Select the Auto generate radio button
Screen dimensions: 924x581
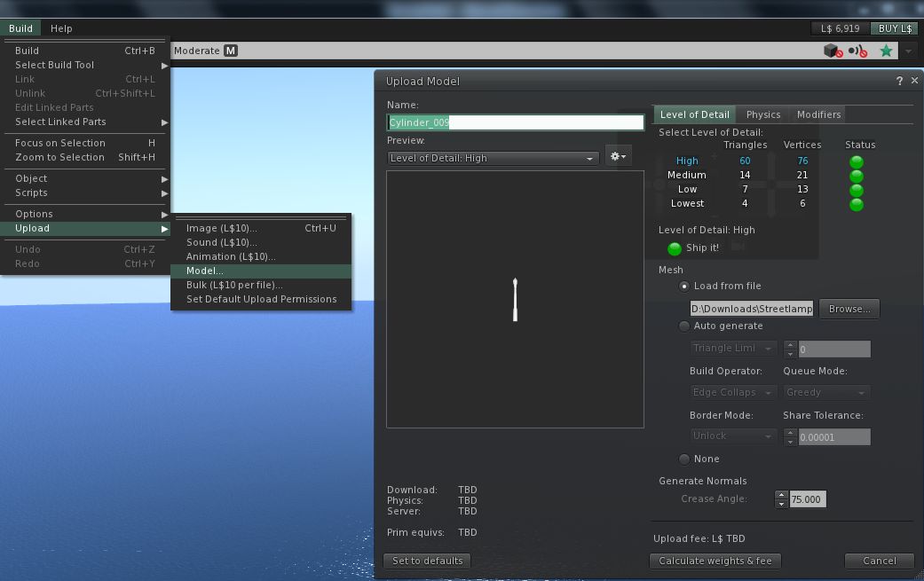(x=684, y=326)
